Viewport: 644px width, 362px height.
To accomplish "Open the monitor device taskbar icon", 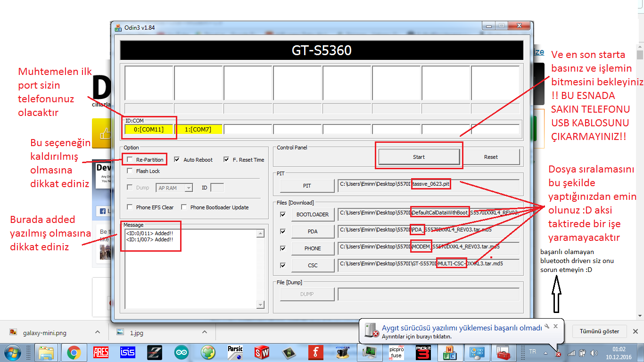I will pos(370,353).
